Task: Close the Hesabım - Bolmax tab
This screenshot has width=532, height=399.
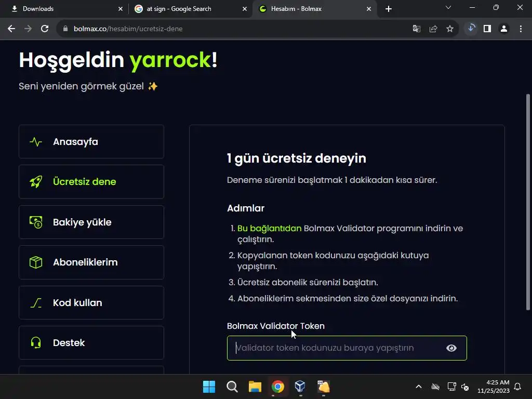Action: tap(369, 9)
